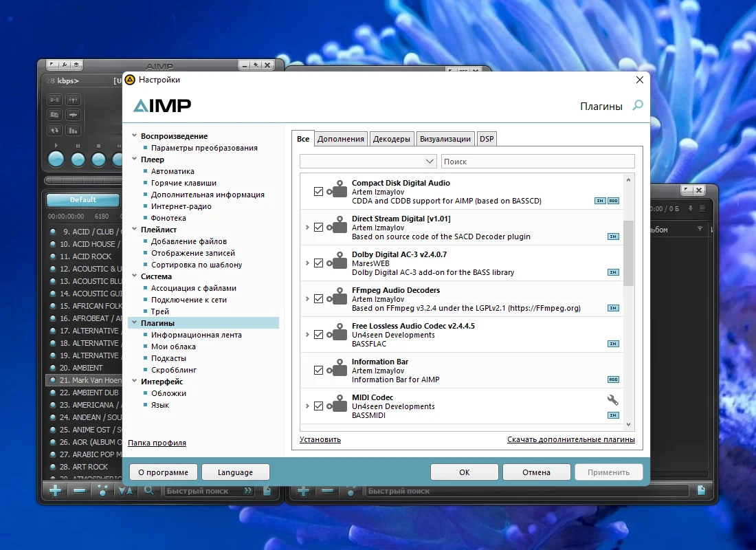
Task: Disable the Information Bar plugin checkbox
Action: tap(318, 370)
